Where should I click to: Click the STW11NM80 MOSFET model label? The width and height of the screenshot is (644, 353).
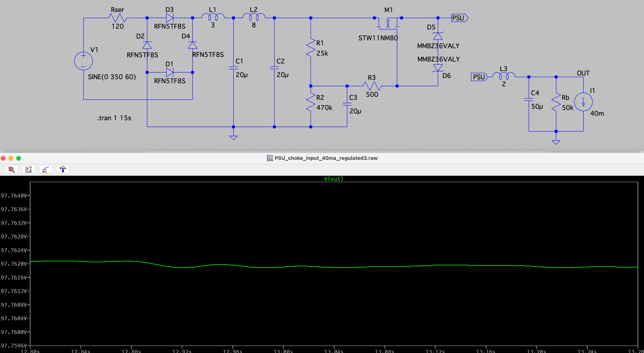[x=378, y=38]
